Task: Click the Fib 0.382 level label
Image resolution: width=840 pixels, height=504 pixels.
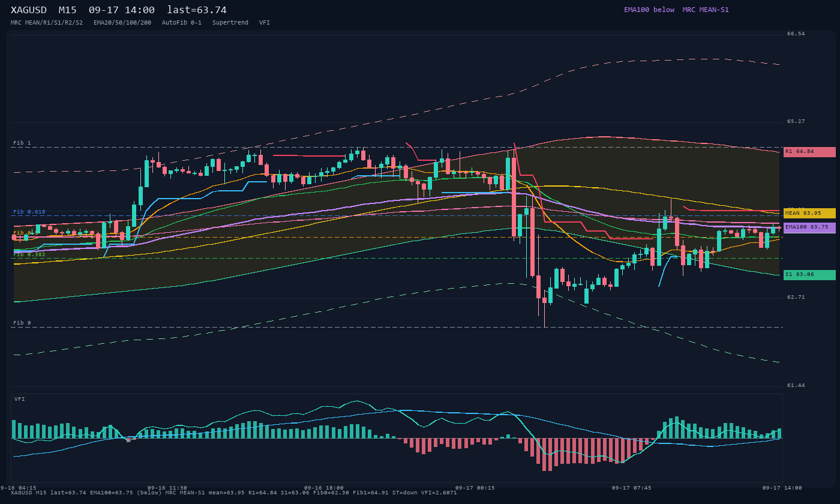Action: tap(29, 254)
